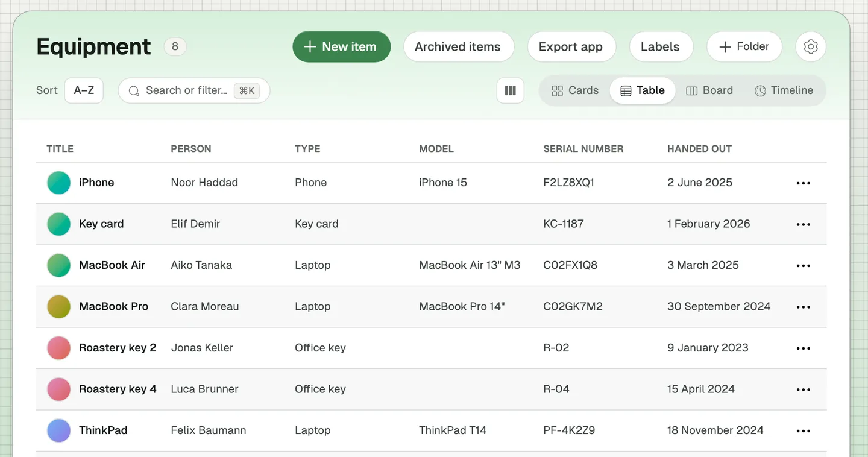
Task: Open the three-dot menu for Key card
Action: coord(804,224)
